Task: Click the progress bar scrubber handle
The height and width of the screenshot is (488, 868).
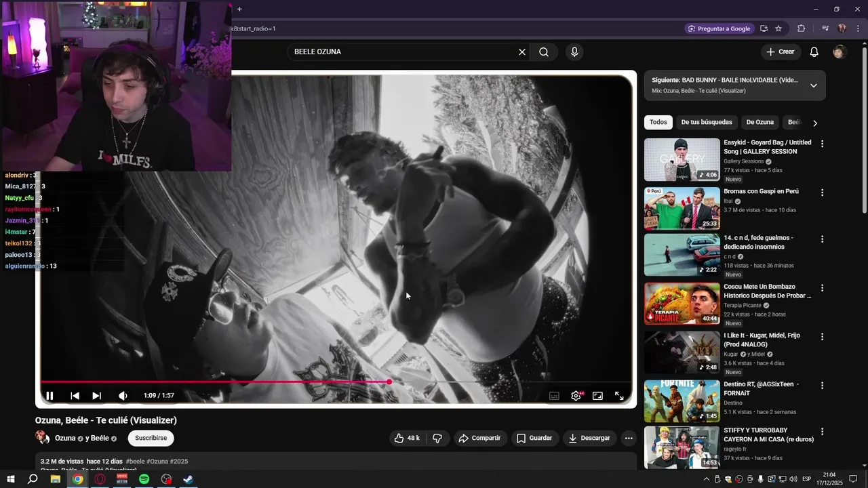Action: (x=389, y=382)
